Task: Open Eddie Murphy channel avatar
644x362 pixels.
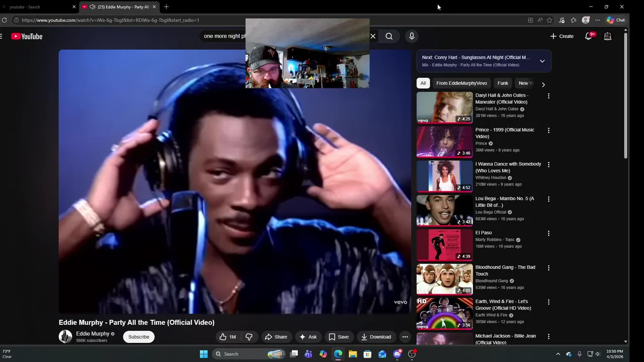Action: 65,336
